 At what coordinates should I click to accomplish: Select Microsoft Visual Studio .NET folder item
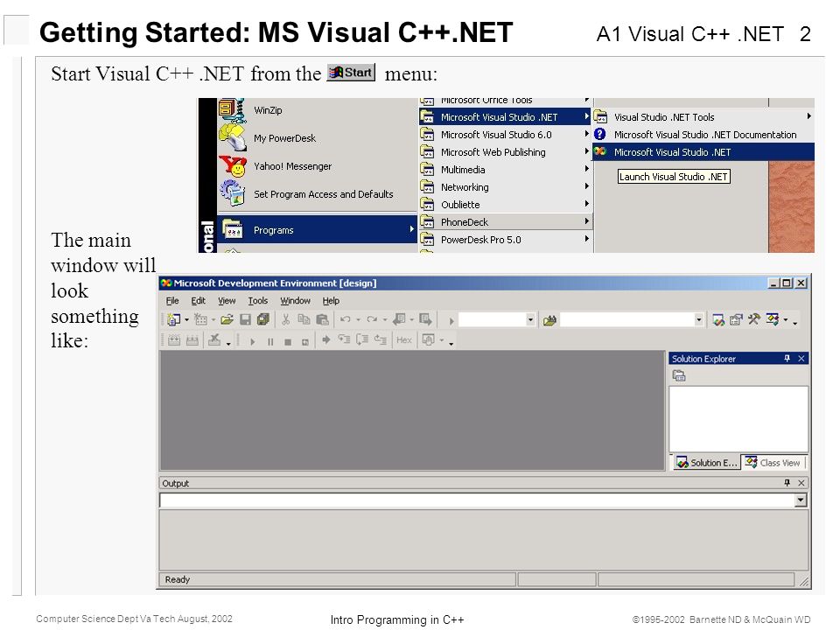[x=505, y=116]
